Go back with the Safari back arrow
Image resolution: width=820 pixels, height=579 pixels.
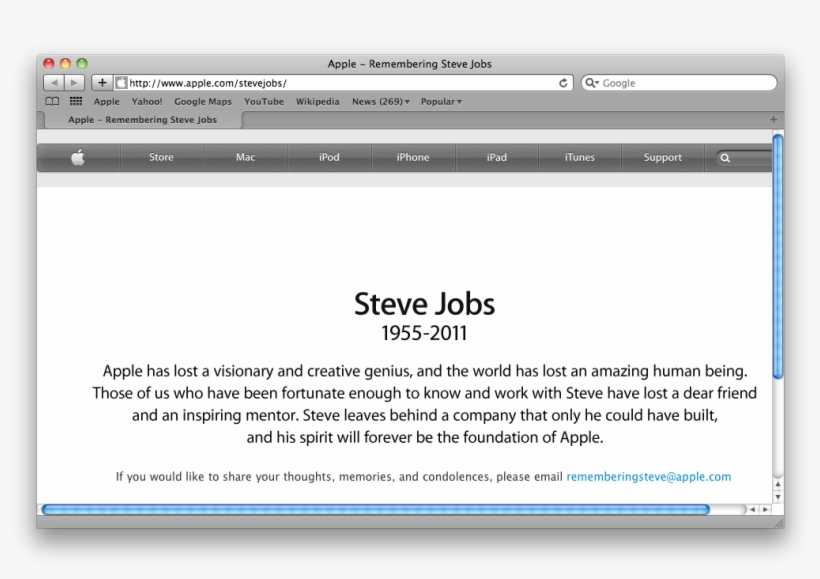53,83
